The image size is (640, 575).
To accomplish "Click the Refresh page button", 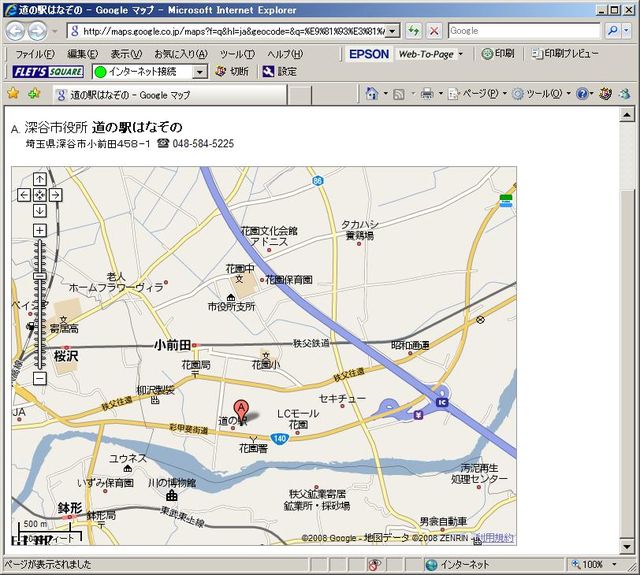I will (x=414, y=31).
